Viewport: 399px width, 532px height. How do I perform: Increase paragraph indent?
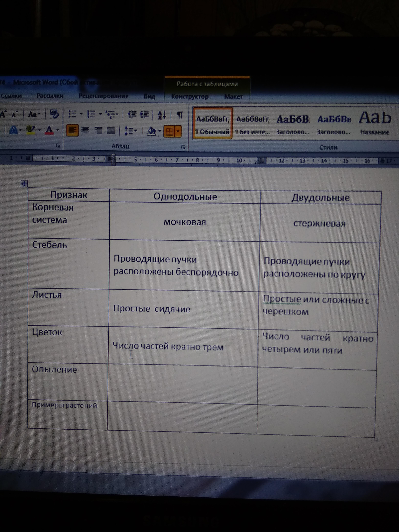tap(144, 114)
